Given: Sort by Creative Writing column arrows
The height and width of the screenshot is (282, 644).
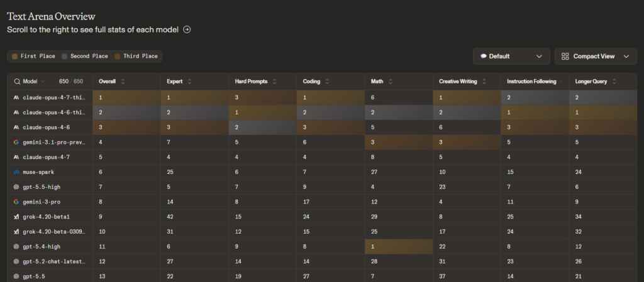Looking at the screenshot, I should (484, 82).
